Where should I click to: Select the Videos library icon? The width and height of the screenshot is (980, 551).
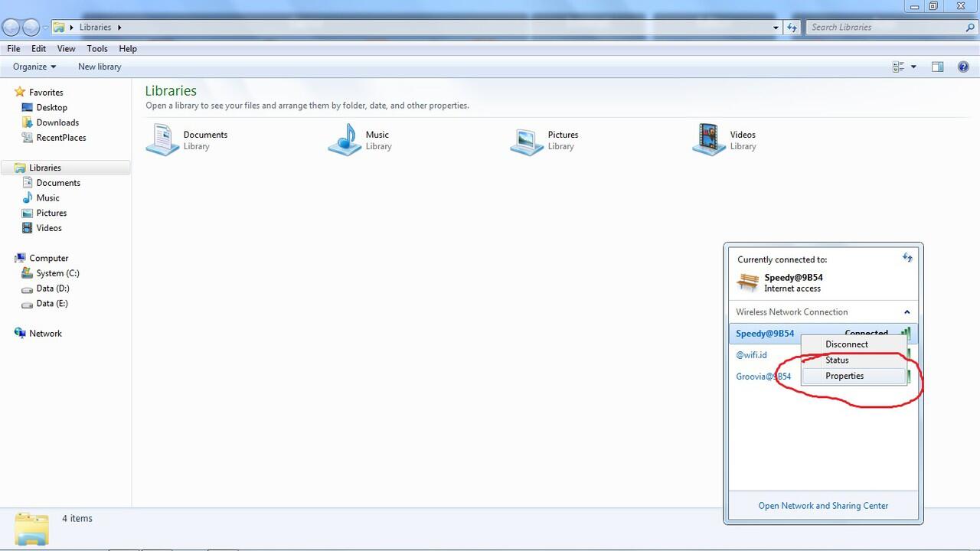pyautogui.click(x=709, y=139)
